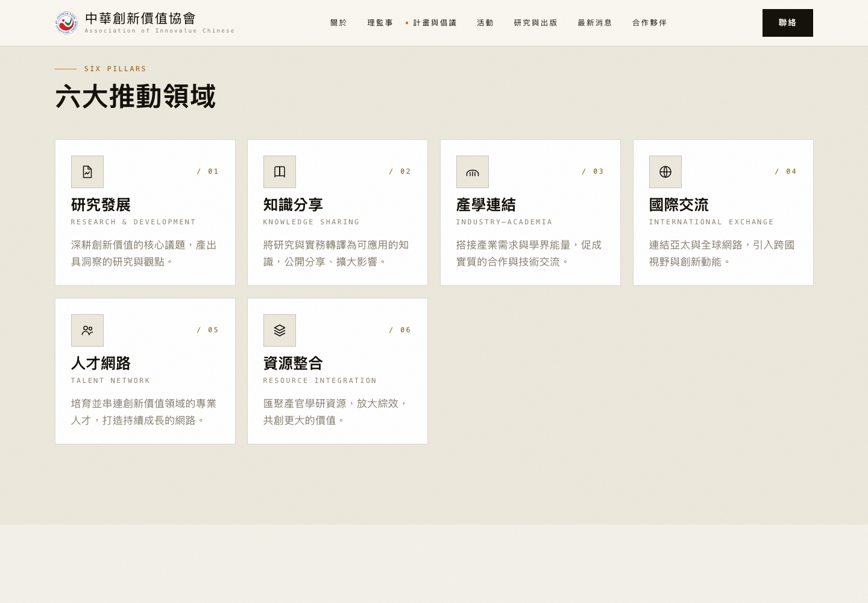Click the RESOURCE INTEGRATION subtitle

pyautogui.click(x=319, y=380)
